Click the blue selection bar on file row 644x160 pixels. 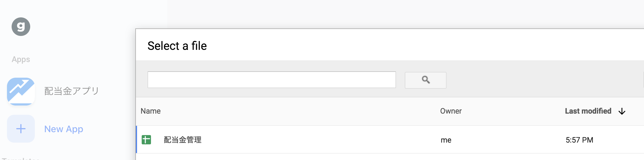[x=136, y=140]
